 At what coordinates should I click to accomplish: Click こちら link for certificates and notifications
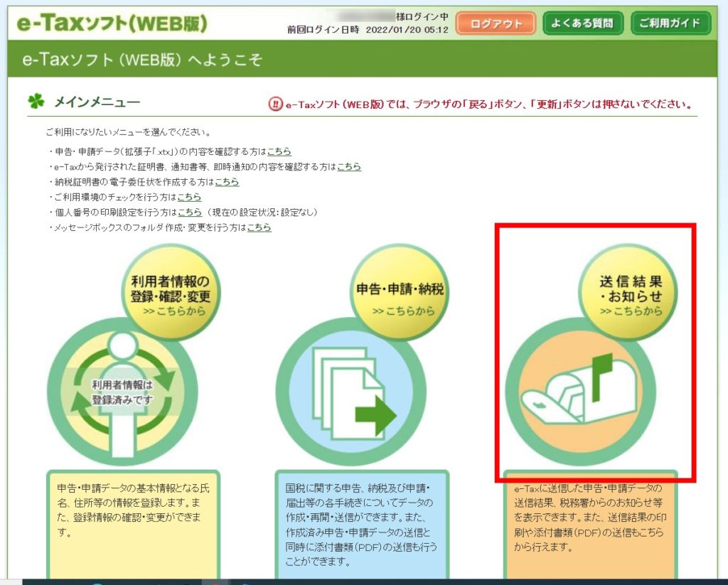pos(348,166)
